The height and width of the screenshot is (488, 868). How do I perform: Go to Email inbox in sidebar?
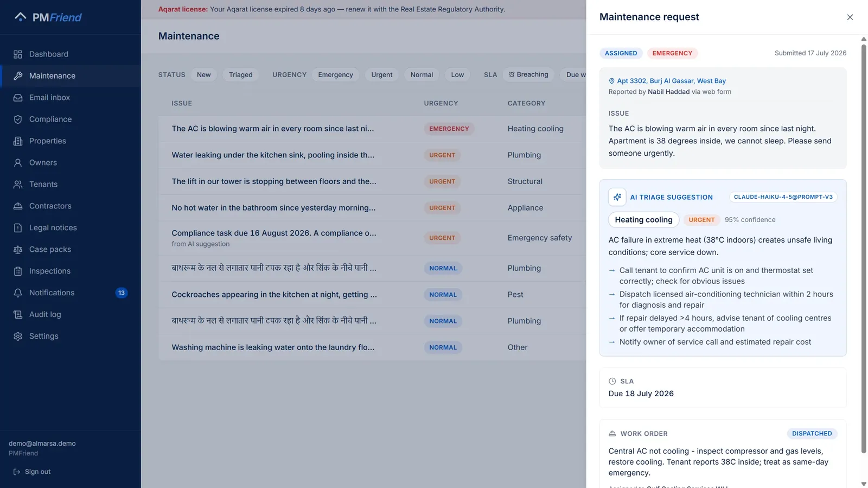pos(71,98)
